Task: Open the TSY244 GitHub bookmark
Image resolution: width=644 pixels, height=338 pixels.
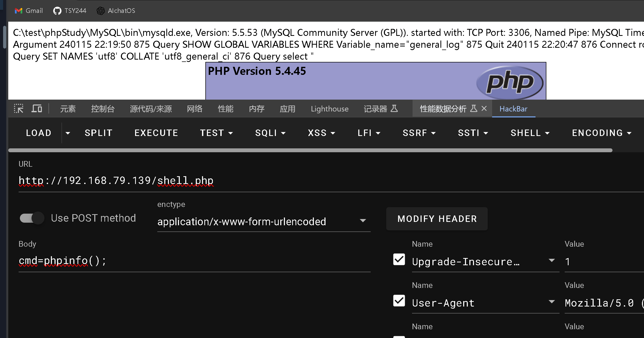Action: pyautogui.click(x=69, y=11)
